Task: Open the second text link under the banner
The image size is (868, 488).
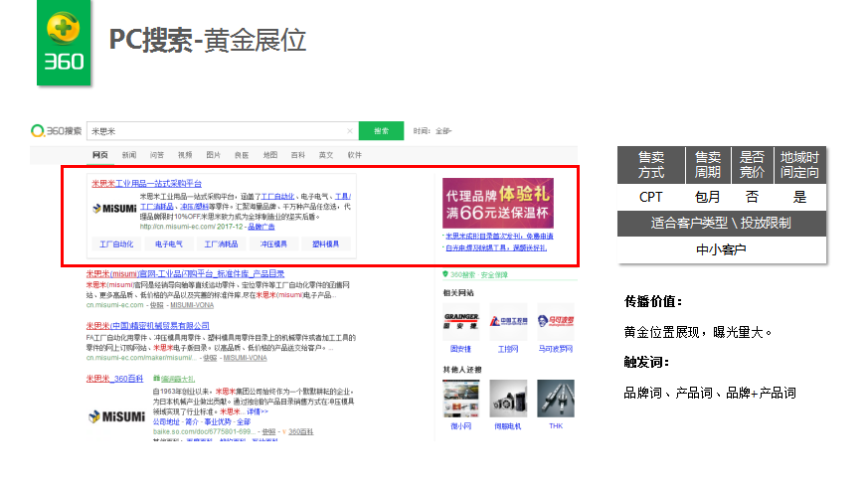Action: tap(496, 247)
